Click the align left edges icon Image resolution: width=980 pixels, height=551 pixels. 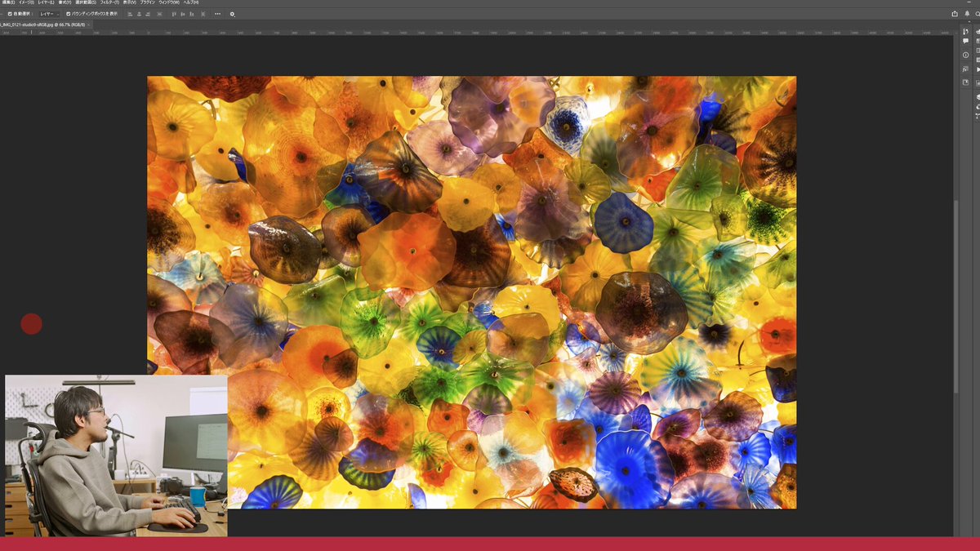128,14
